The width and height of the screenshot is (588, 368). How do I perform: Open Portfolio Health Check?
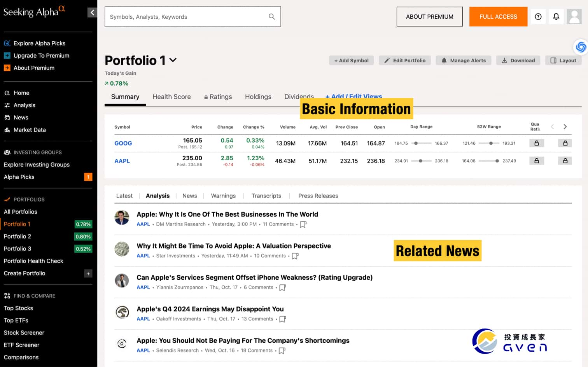coord(33,261)
